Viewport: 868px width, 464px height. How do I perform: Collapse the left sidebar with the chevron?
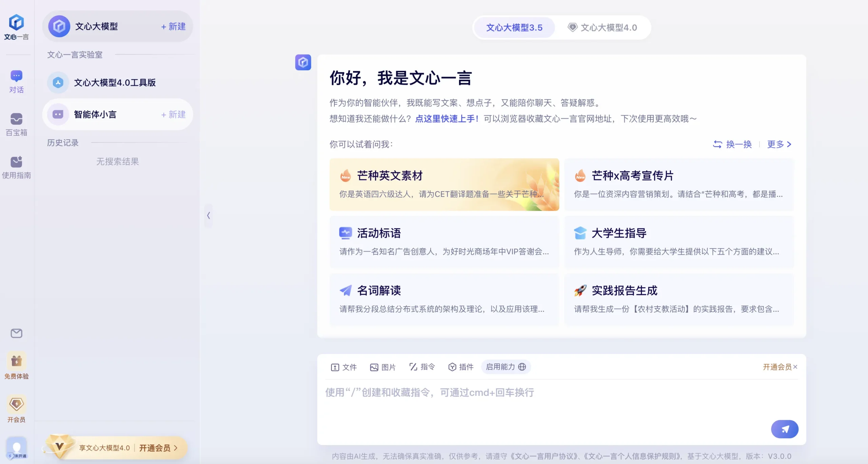(x=209, y=215)
